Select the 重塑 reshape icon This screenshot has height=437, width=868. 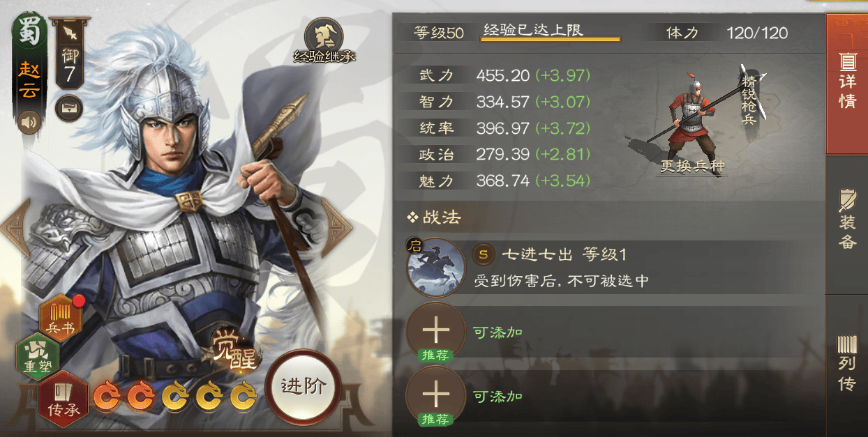pos(37,355)
